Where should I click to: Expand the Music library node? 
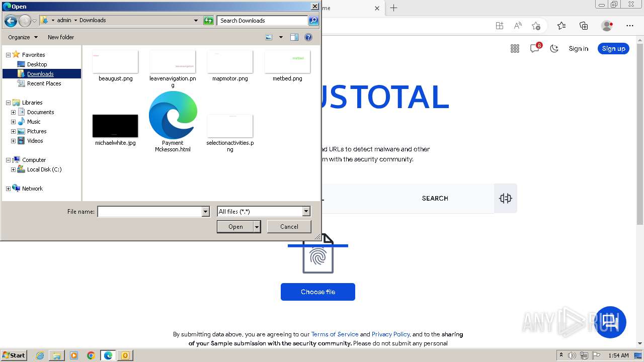click(x=13, y=122)
